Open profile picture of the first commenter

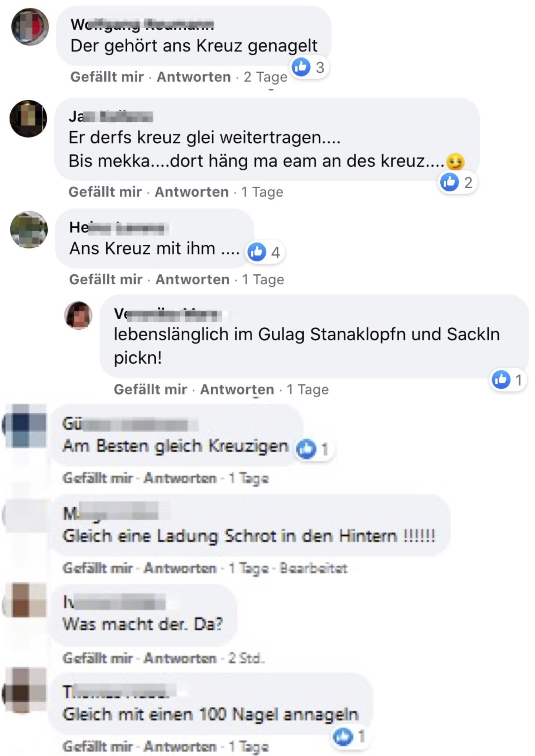pyautogui.click(x=30, y=27)
